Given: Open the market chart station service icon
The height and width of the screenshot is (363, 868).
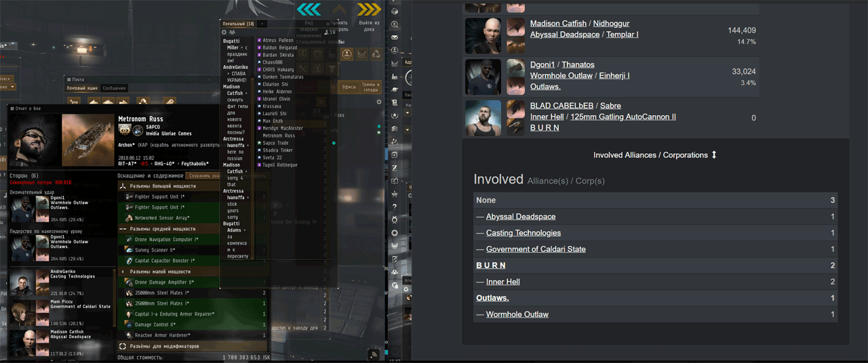Looking at the screenshot, I should [x=361, y=54].
